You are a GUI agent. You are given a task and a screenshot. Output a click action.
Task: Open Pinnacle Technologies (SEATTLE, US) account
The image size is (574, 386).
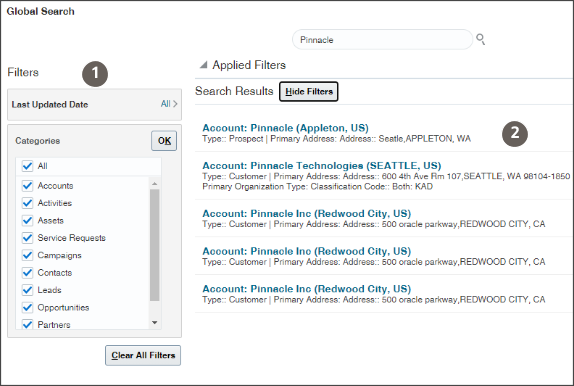click(322, 166)
